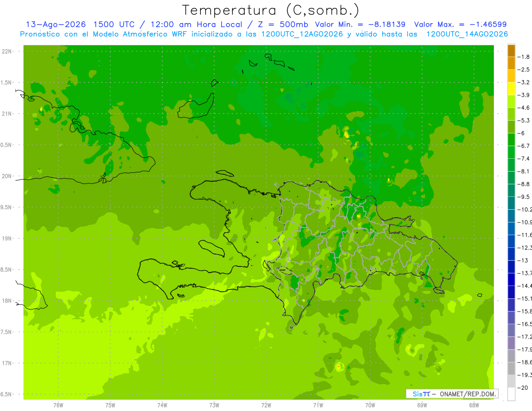
Task: Click the "-5.3" colorbar value
Action: pos(524,121)
